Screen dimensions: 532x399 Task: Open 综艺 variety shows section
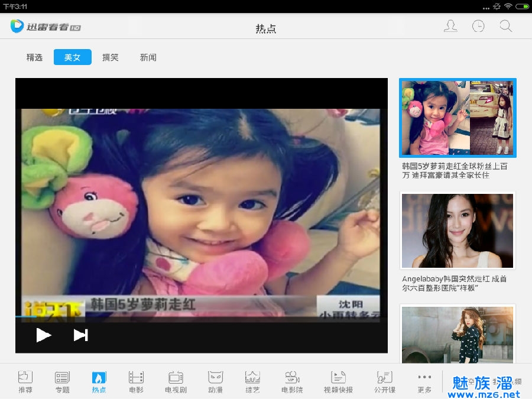click(x=252, y=381)
